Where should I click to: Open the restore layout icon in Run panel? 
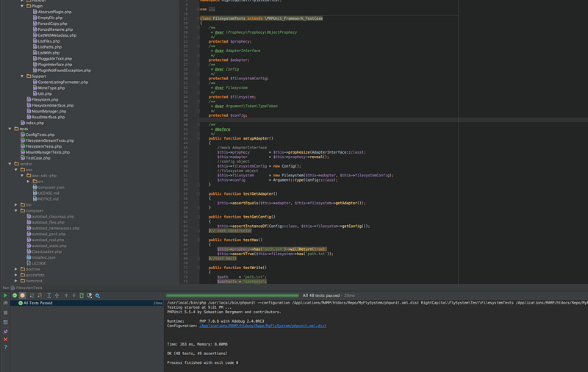tap(5, 322)
